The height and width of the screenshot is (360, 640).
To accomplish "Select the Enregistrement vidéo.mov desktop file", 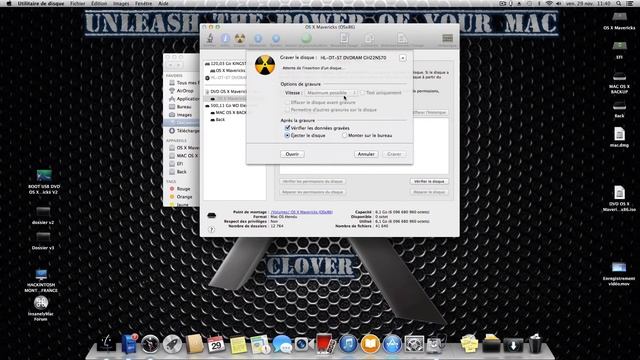I will coord(619,273).
